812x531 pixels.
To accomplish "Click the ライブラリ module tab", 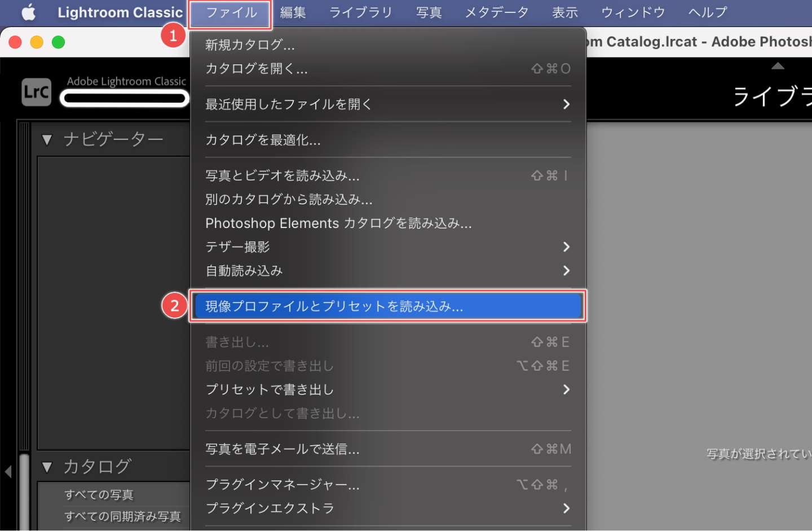I will point(773,96).
